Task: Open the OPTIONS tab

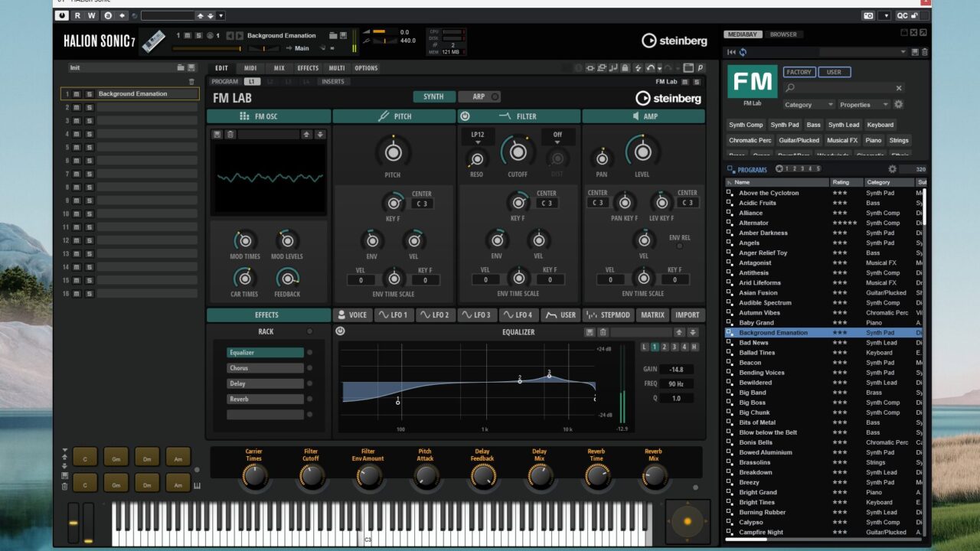Action: coord(366,68)
